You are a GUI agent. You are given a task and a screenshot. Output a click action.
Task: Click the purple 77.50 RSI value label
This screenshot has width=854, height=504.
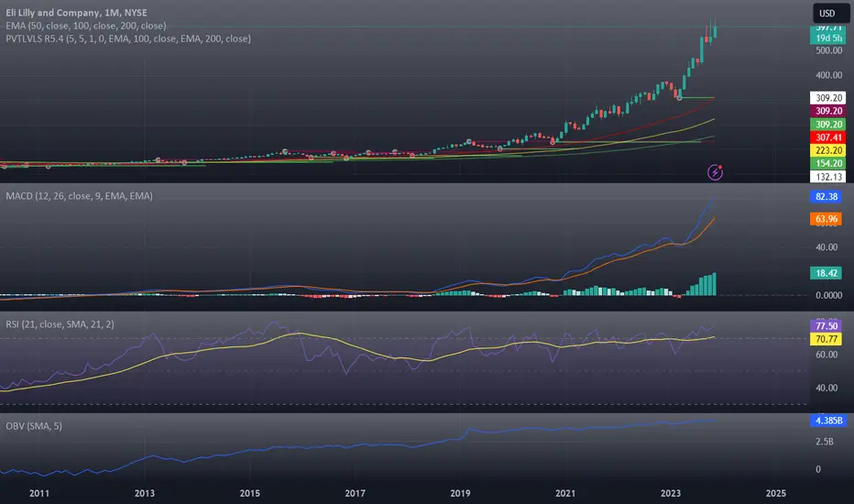coord(827,326)
